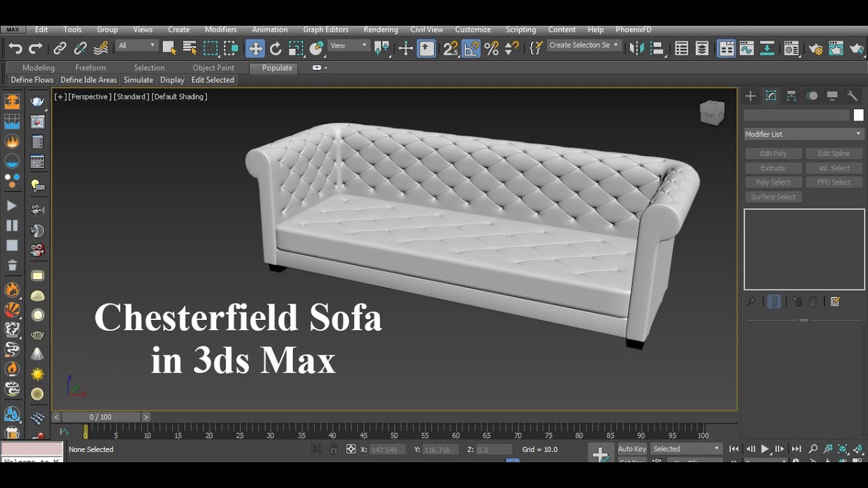The width and height of the screenshot is (868, 488).
Task: Click the Redo arrow icon
Action: tap(36, 48)
